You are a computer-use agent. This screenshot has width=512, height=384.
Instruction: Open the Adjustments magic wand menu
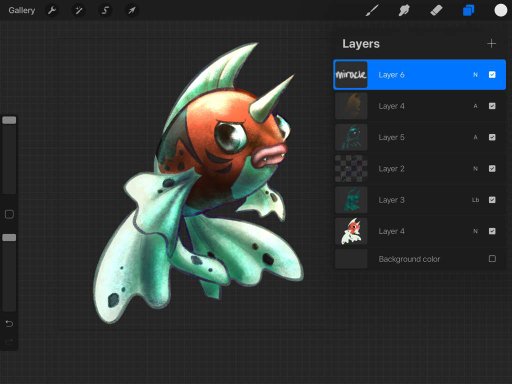[79, 10]
